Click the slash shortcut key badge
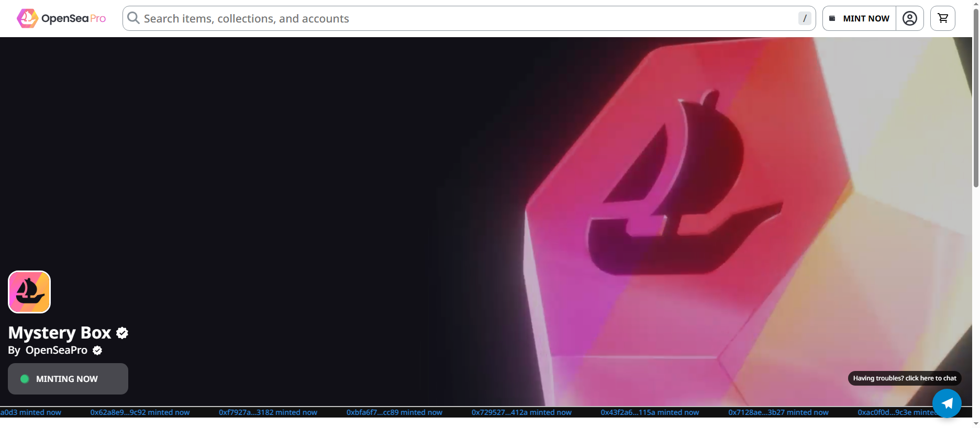The image size is (980, 428). coord(805,18)
